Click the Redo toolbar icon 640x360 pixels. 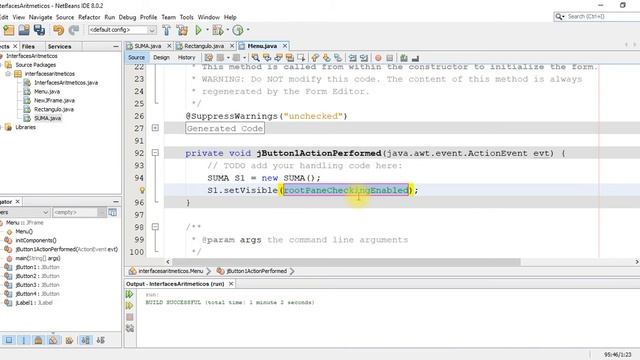pos(74,30)
